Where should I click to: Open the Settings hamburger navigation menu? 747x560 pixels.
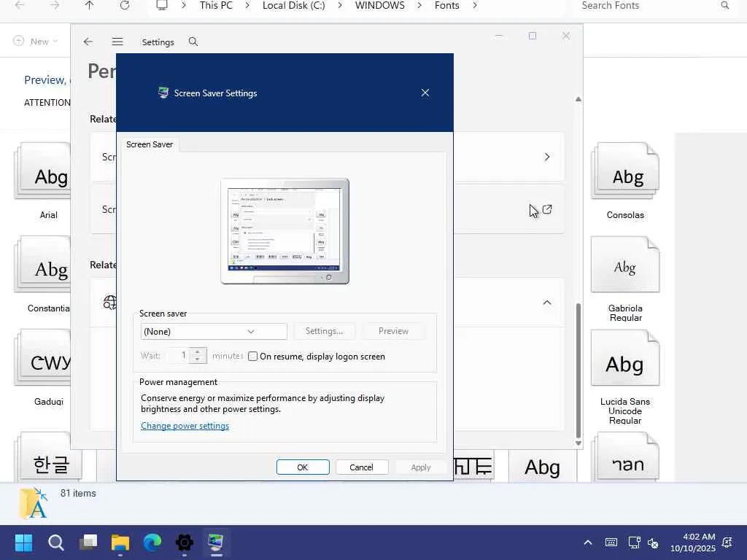(x=117, y=42)
